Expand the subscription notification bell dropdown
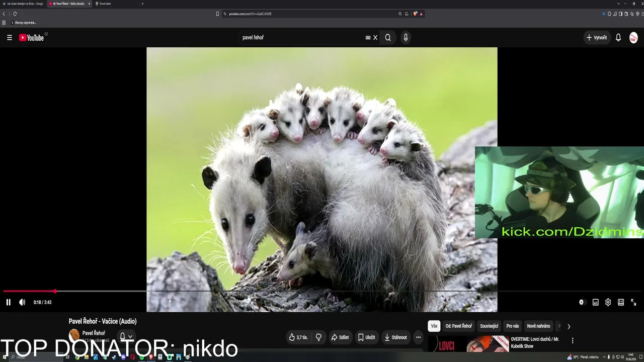Image resolution: width=644 pixels, height=362 pixels. coord(126,336)
